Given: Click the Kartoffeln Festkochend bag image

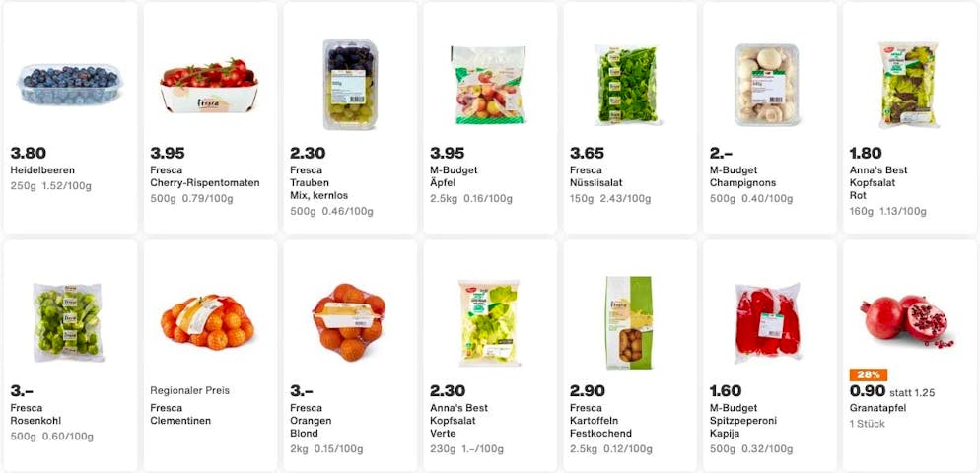Looking at the screenshot, I should click(x=629, y=322).
